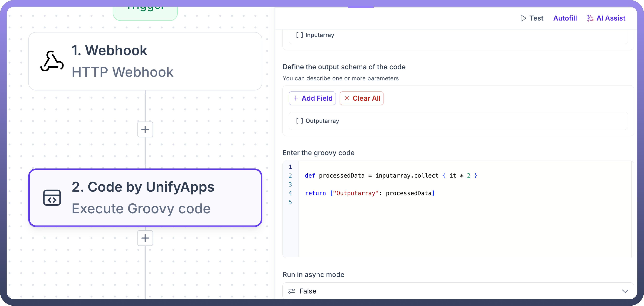This screenshot has width=644, height=306.
Task: Click the webhook icon in step 1
Action: (x=52, y=61)
